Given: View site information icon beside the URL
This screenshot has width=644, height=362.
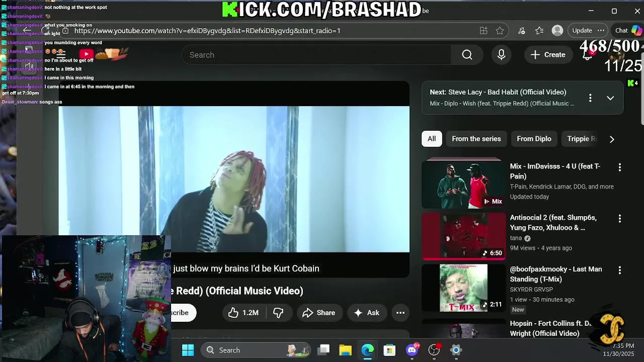Looking at the screenshot, I should 65,31.
